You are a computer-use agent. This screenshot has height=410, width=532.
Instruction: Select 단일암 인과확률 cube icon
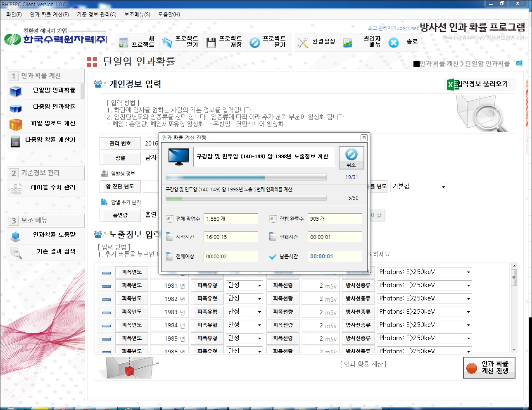[x=16, y=91]
